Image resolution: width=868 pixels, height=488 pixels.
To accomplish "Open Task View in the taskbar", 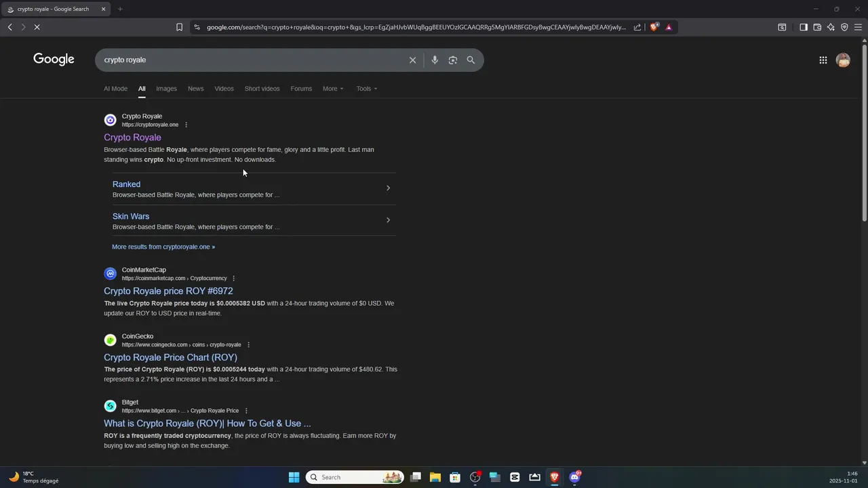I will tap(416, 477).
